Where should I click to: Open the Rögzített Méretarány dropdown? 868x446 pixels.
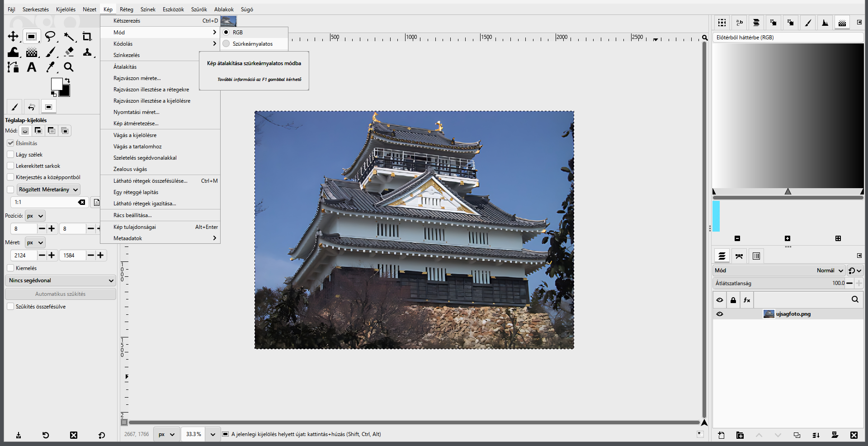(48, 190)
